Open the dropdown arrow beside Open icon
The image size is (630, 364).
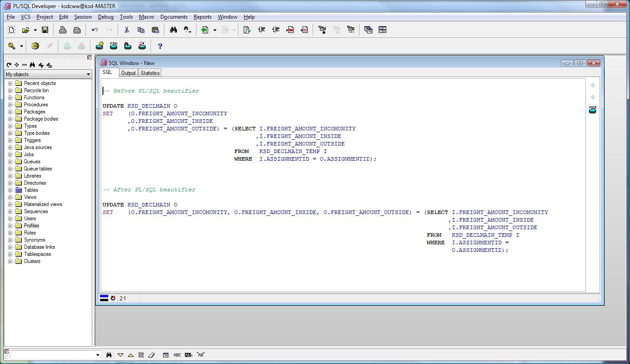pos(35,30)
